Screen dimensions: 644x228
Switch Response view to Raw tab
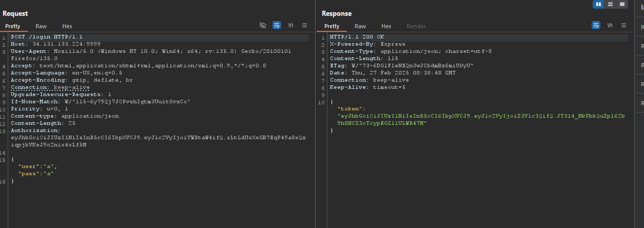(360, 26)
